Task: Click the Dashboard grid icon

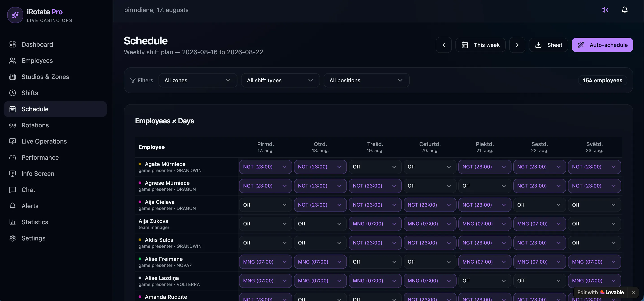Action: (x=13, y=44)
